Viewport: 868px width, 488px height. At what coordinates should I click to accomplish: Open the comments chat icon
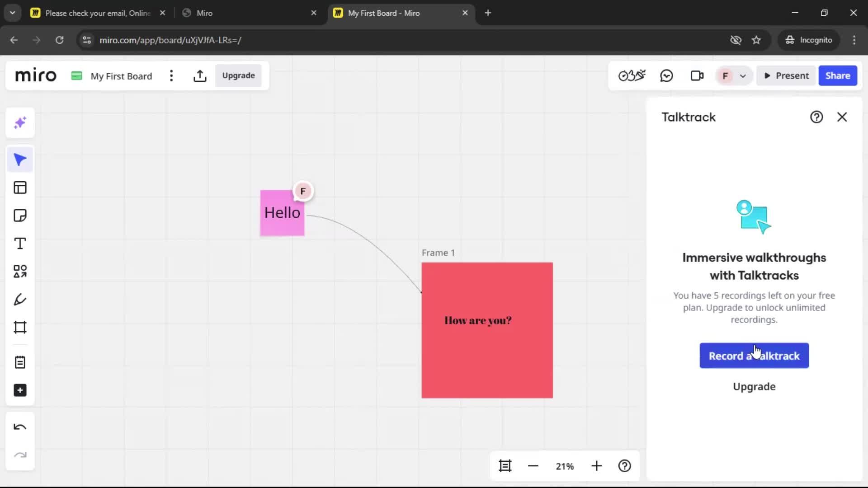(x=666, y=75)
